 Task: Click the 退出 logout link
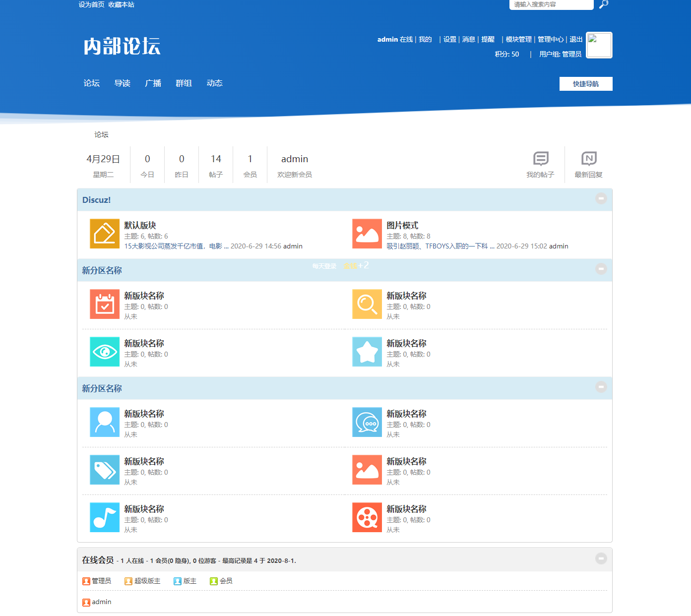coord(576,40)
